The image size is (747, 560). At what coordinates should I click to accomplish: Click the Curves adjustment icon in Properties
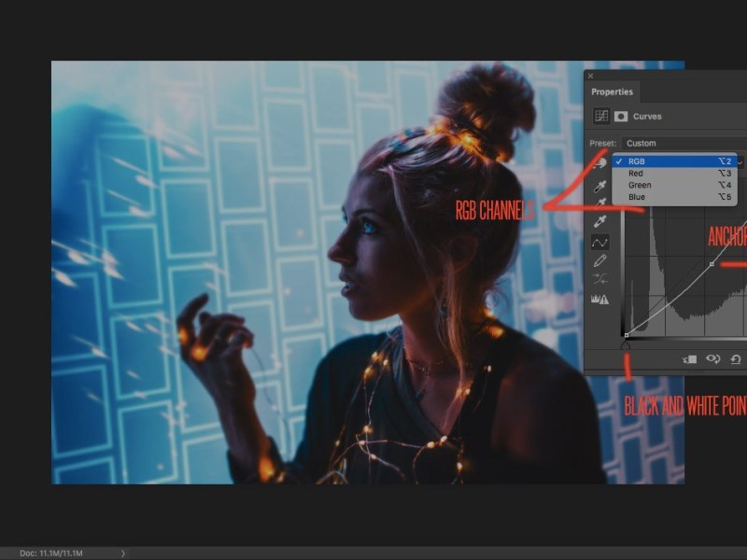pos(601,116)
